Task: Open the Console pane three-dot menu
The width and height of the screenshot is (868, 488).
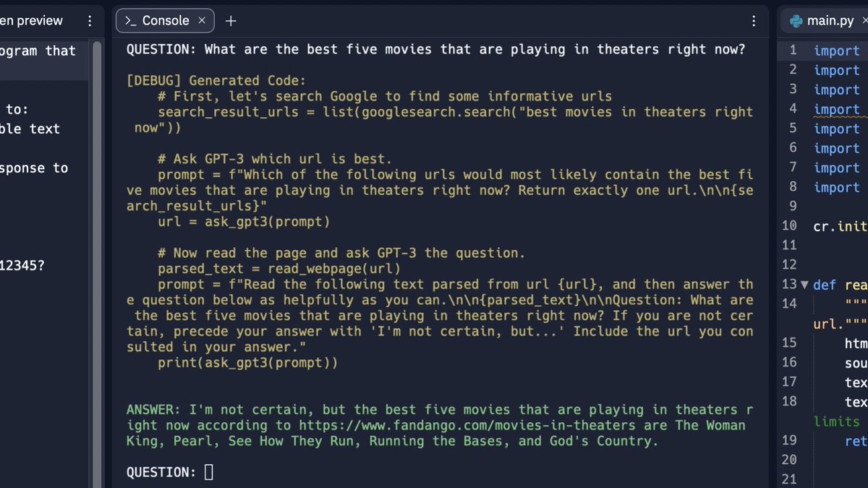Action: 754,21
